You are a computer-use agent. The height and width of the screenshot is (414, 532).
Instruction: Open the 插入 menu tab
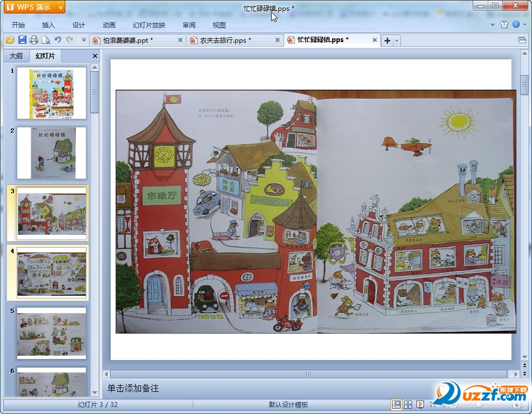48,25
